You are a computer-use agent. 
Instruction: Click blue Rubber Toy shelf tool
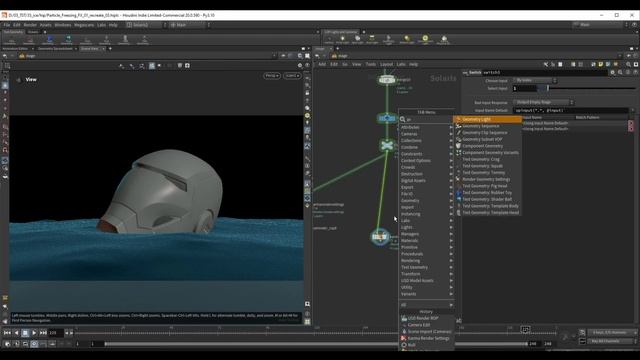(x=49, y=39)
